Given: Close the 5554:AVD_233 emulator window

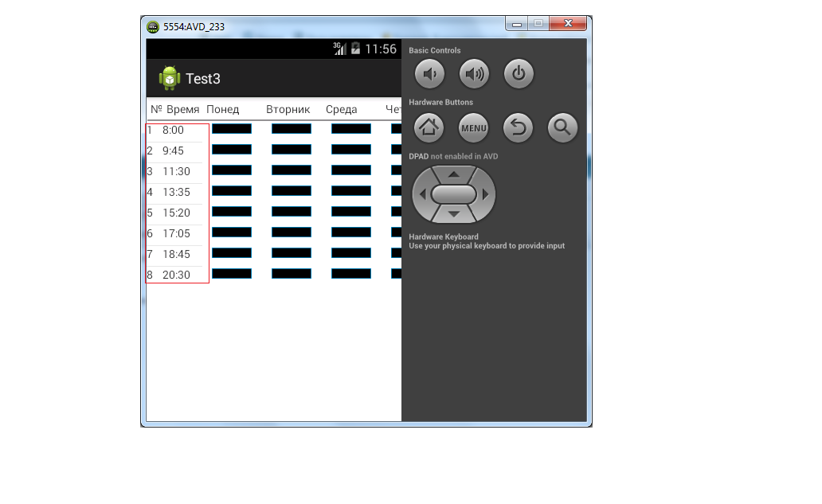Looking at the screenshot, I should [x=568, y=24].
